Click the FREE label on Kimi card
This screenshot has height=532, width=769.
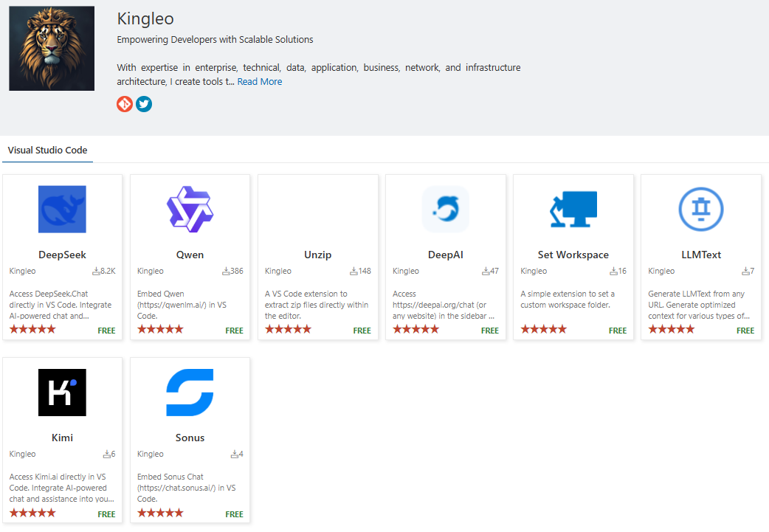point(106,514)
